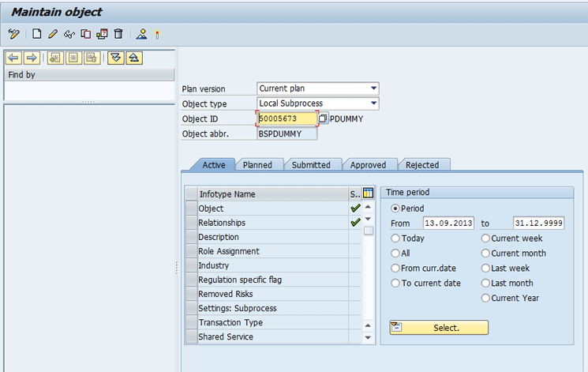Click the Delete trash can icon
Viewport: 588px width, 372px height.
coord(118,34)
